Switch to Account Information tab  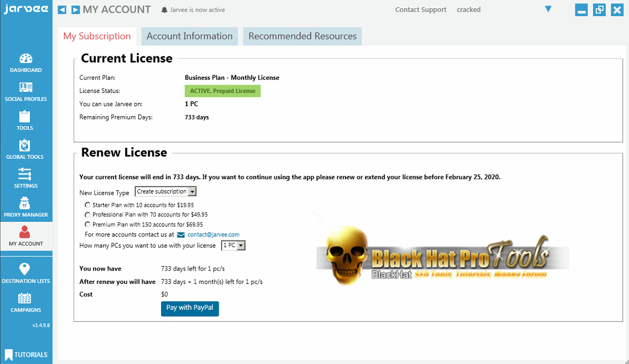point(189,36)
